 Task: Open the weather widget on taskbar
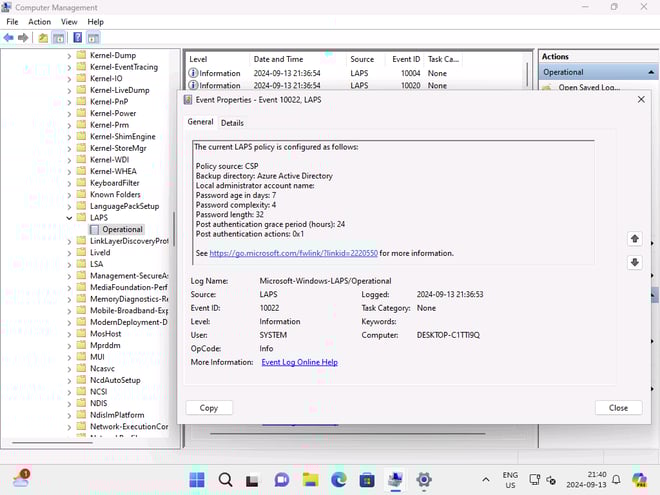tap(21, 479)
